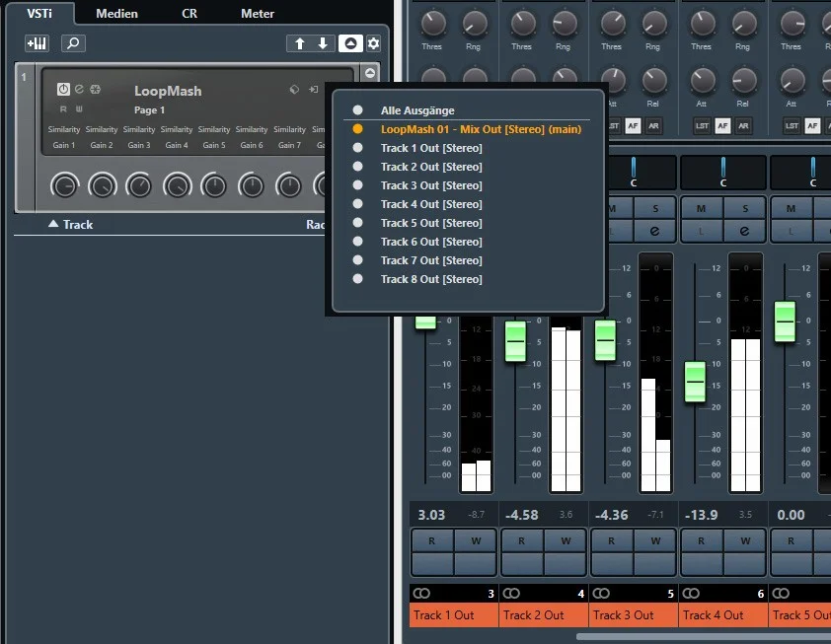
Task: Click Track 1 Out volume value 3.03
Action: point(431,515)
